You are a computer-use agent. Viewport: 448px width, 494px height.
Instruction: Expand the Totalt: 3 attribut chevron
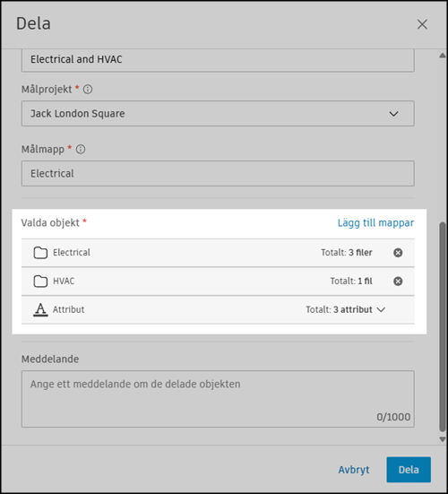381,309
